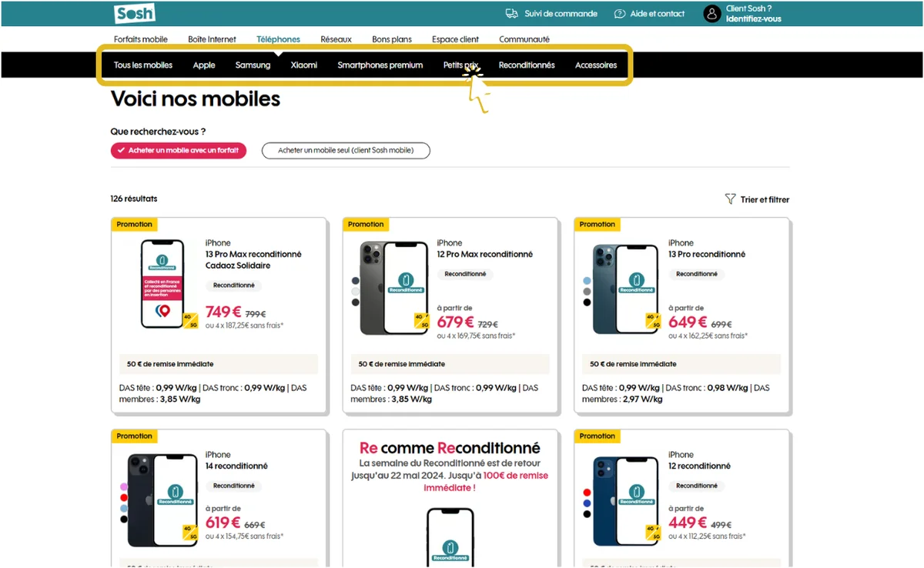Screen dimensions: 924x568
Task: Go to Apple phones tab
Action: pyautogui.click(x=204, y=65)
